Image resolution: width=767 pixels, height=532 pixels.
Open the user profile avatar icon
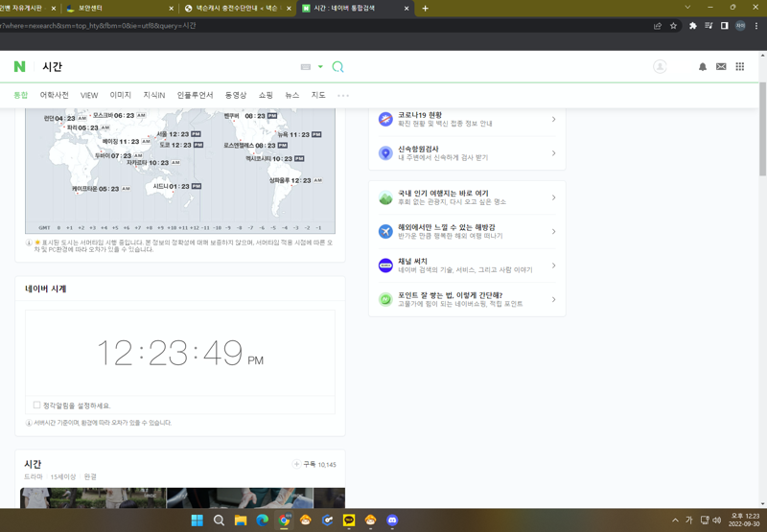click(660, 66)
